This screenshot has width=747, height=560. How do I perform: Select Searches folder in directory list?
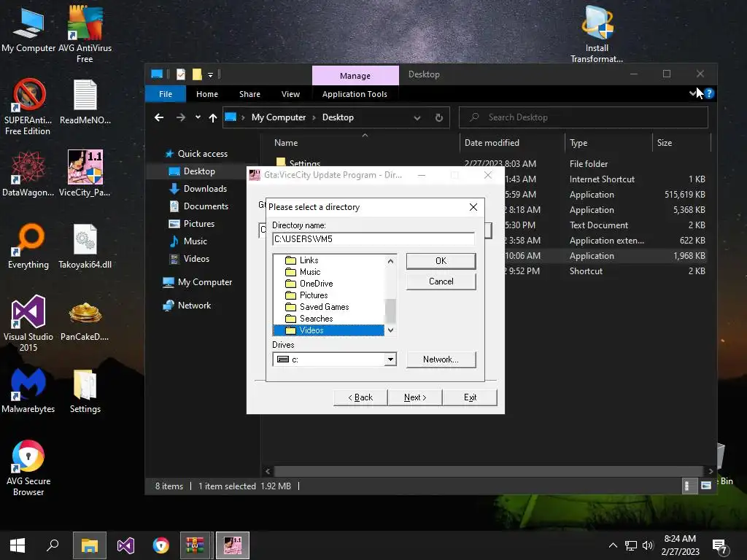[329, 319]
